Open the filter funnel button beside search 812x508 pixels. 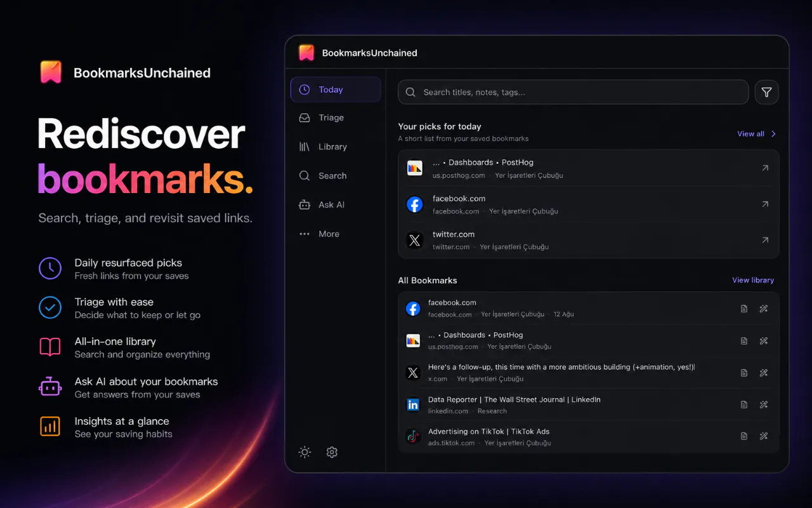[x=766, y=92]
